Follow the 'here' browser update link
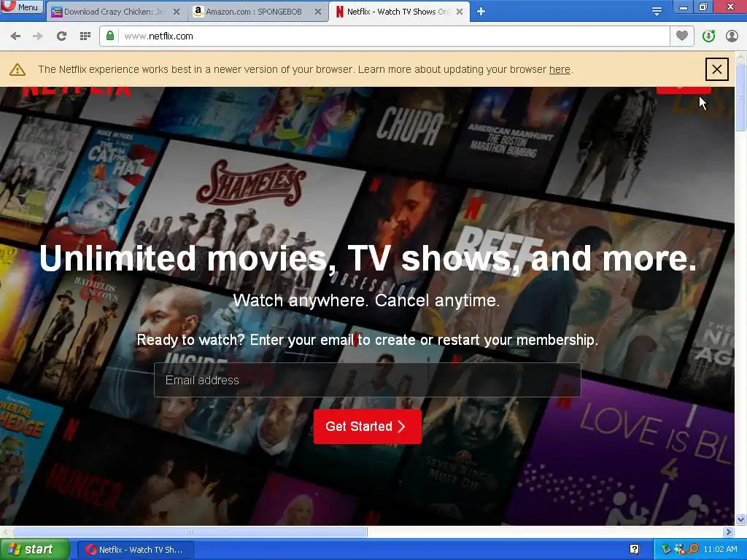This screenshot has width=747, height=560. 560,69
